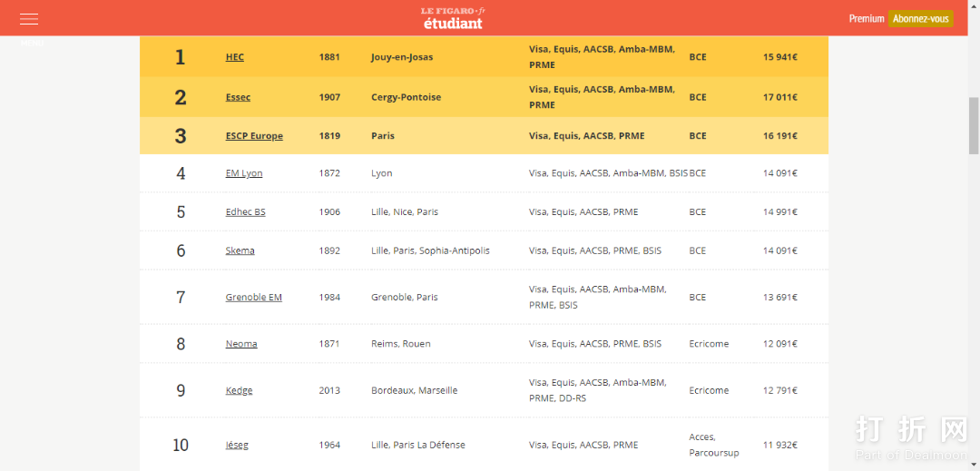Open the ESCP Europe school link
This screenshot has width=980, height=471.
pyautogui.click(x=254, y=136)
